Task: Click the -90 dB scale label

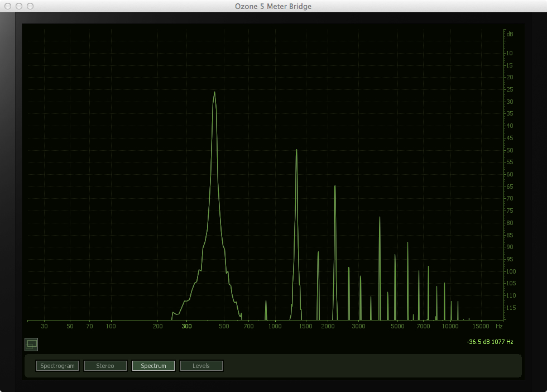Action: click(509, 247)
